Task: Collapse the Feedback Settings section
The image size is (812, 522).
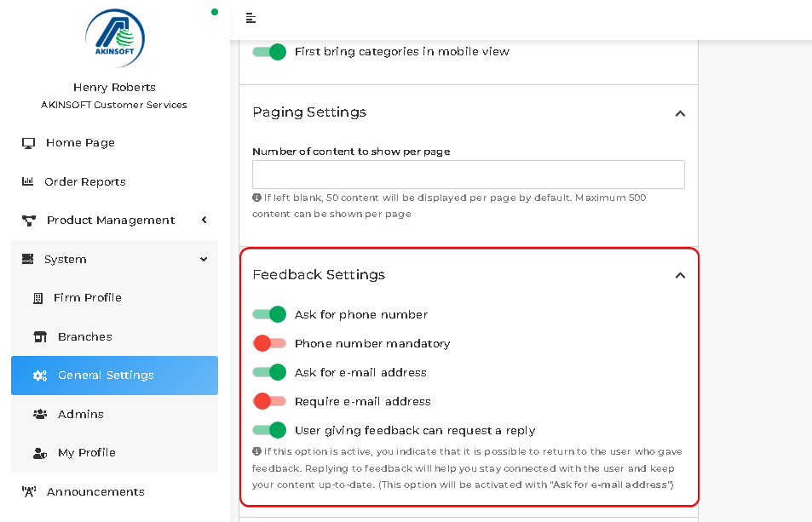Action: (x=680, y=275)
